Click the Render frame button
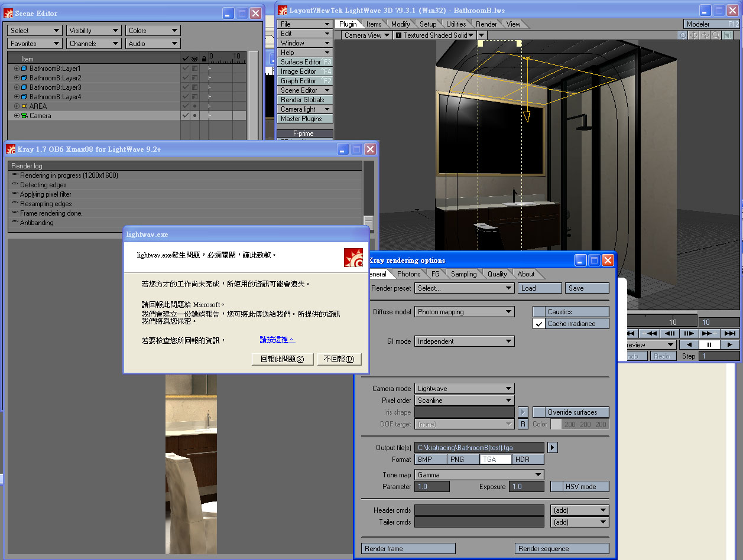743x560 pixels. (408, 549)
